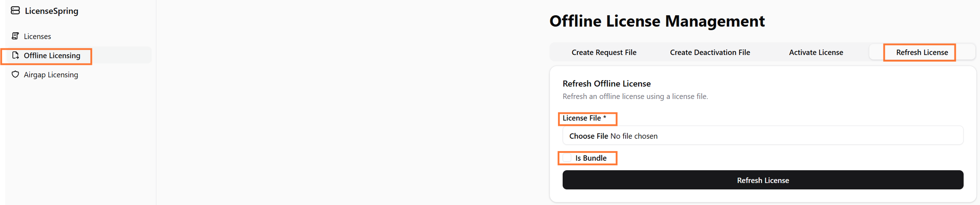The image size is (980, 205).
Task: Click the Offline Licensing file icon
Action: pyautogui.click(x=15, y=56)
